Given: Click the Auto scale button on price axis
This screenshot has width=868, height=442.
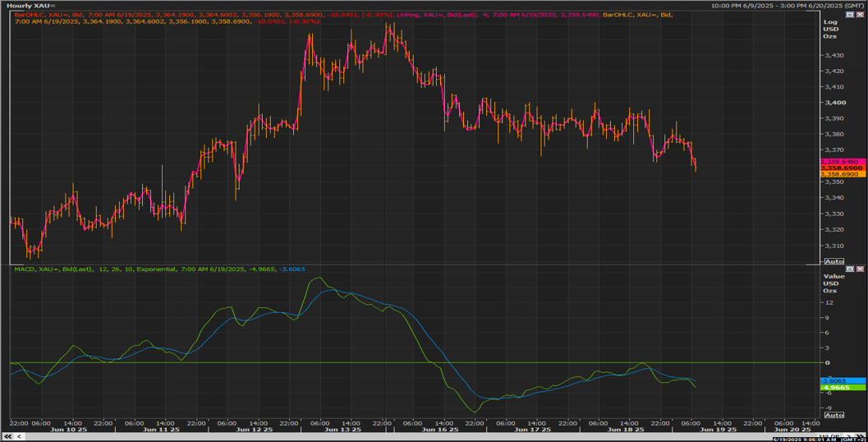Looking at the screenshot, I should [x=834, y=261].
